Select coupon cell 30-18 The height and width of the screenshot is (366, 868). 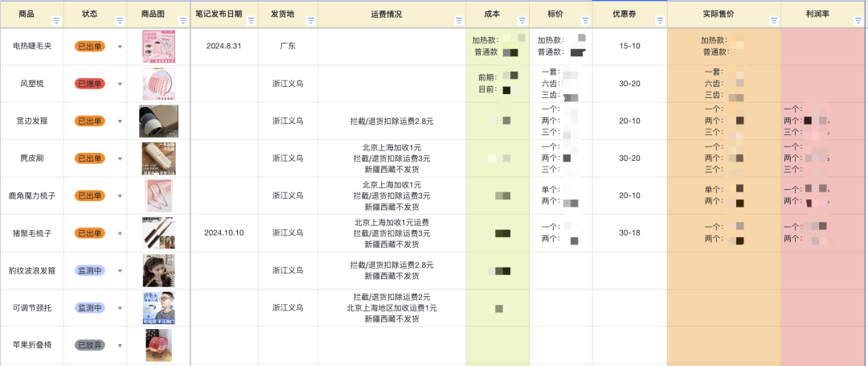pyautogui.click(x=629, y=233)
